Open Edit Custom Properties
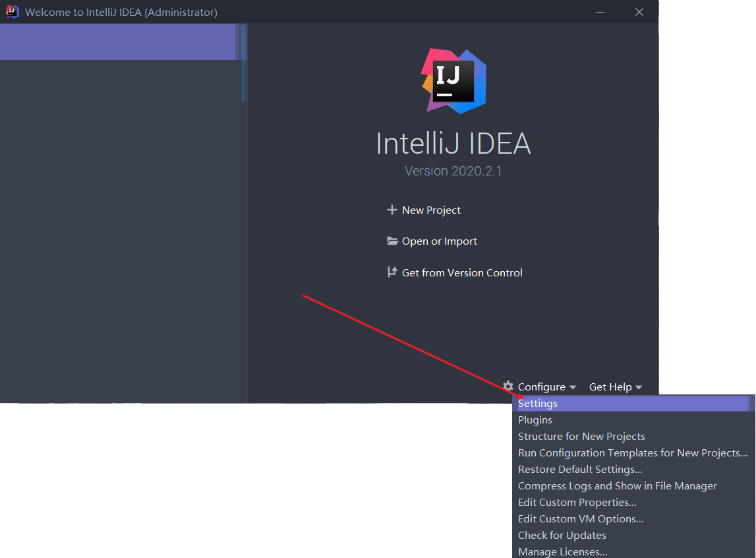 pos(577,502)
